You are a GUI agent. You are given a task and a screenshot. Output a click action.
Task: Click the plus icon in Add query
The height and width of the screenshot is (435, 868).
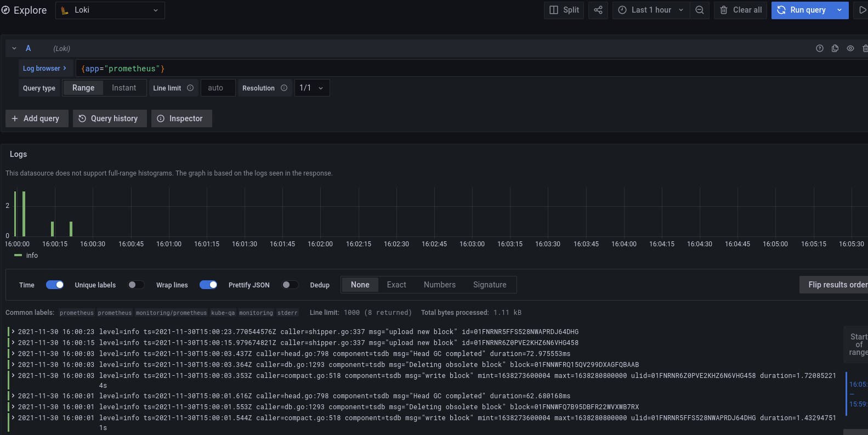pyautogui.click(x=15, y=118)
